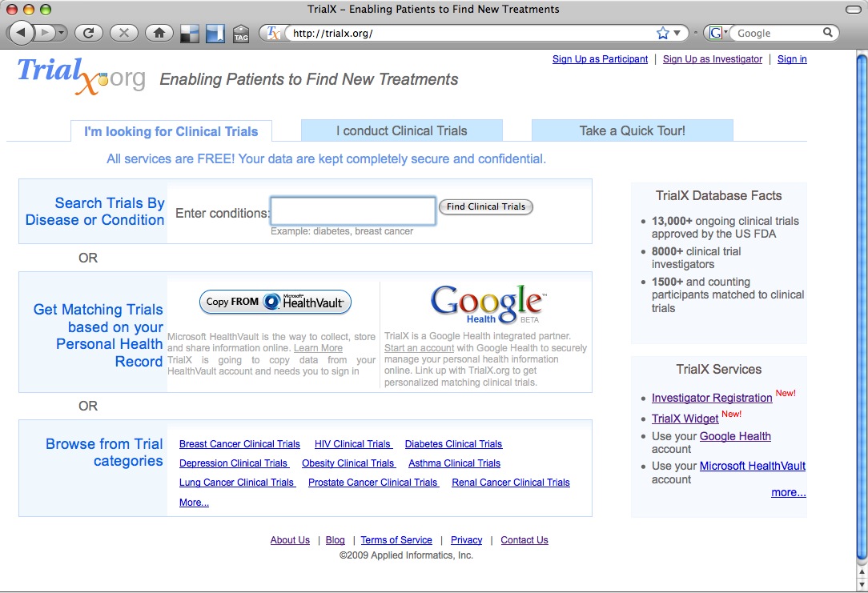Click More... link in trial categories

[194, 503]
